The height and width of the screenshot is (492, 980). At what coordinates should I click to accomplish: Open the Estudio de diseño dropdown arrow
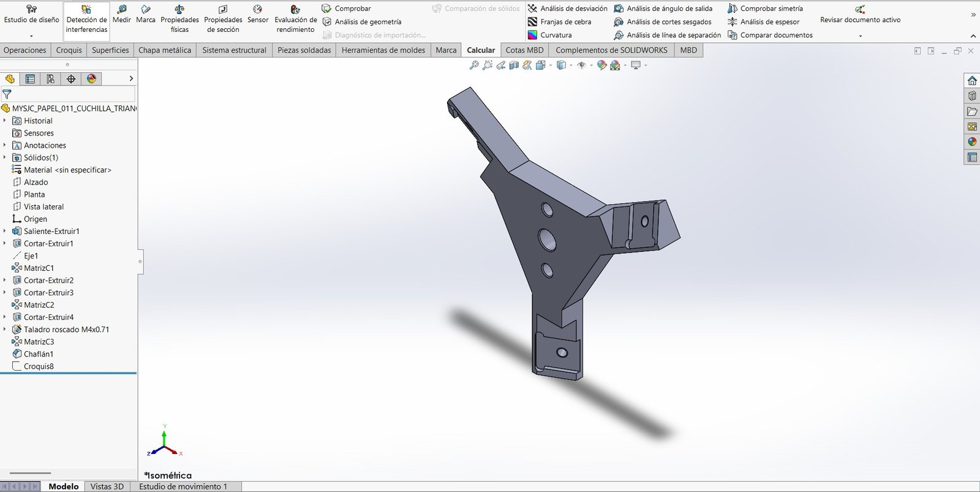click(31, 36)
